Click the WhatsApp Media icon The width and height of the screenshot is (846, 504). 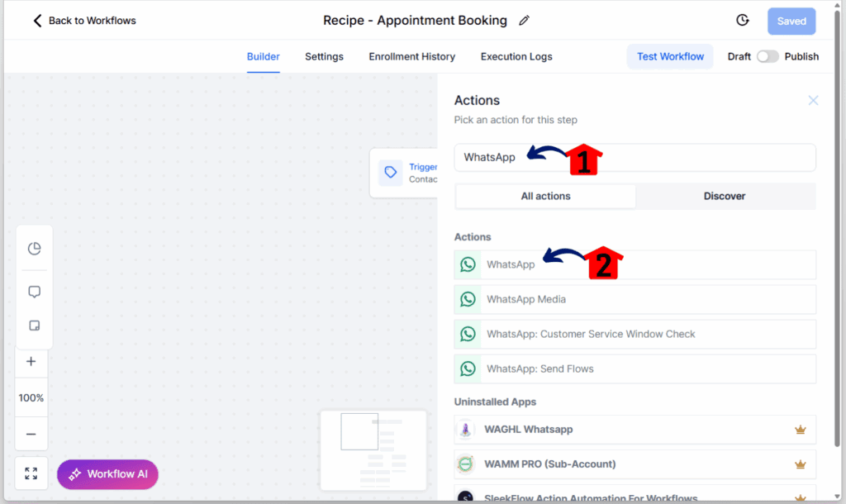tap(468, 299)
